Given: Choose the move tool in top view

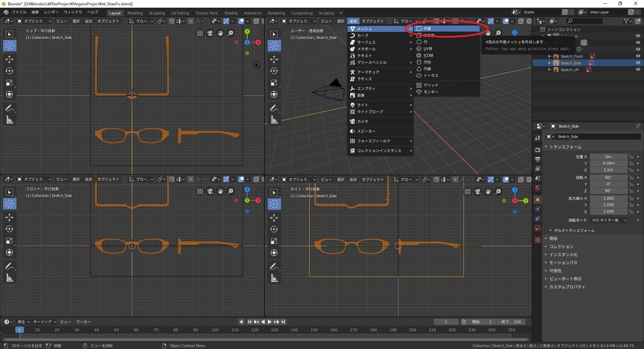Looking at the screenshot, I should [10, 59].
